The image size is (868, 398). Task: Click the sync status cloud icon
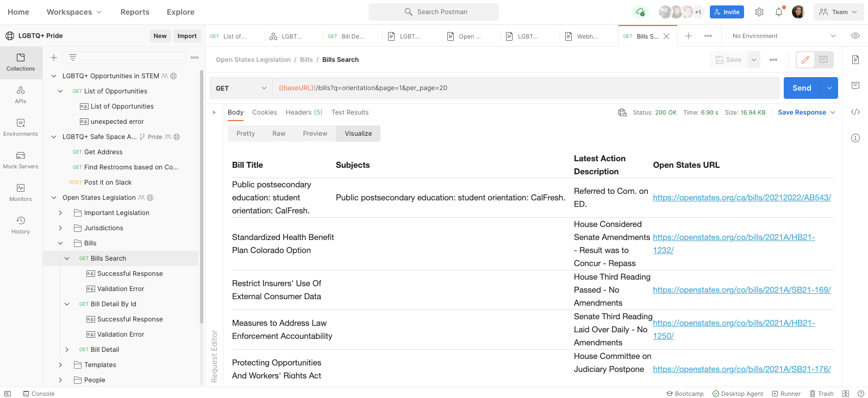pyautogui.click(x=640, y=12)
